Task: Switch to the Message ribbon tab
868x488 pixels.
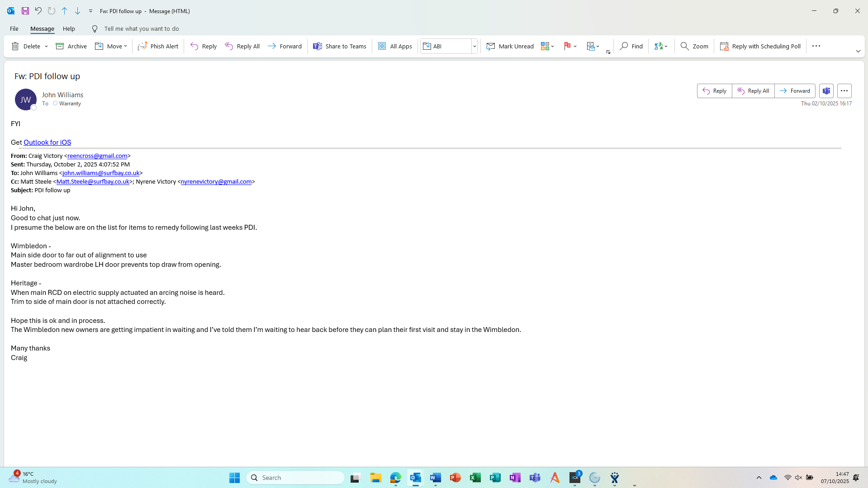Action: 42,28
